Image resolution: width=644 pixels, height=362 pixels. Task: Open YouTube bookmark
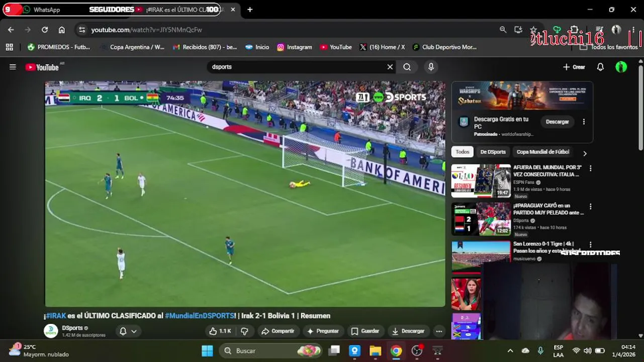pyautogui.click(x=336, y=47)
